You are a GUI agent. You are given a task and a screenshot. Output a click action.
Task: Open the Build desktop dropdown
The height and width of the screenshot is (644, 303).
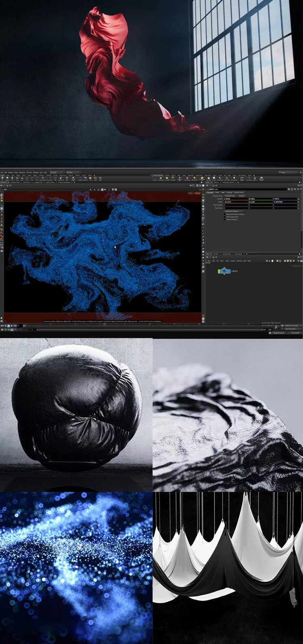click(x=56, y=172)
